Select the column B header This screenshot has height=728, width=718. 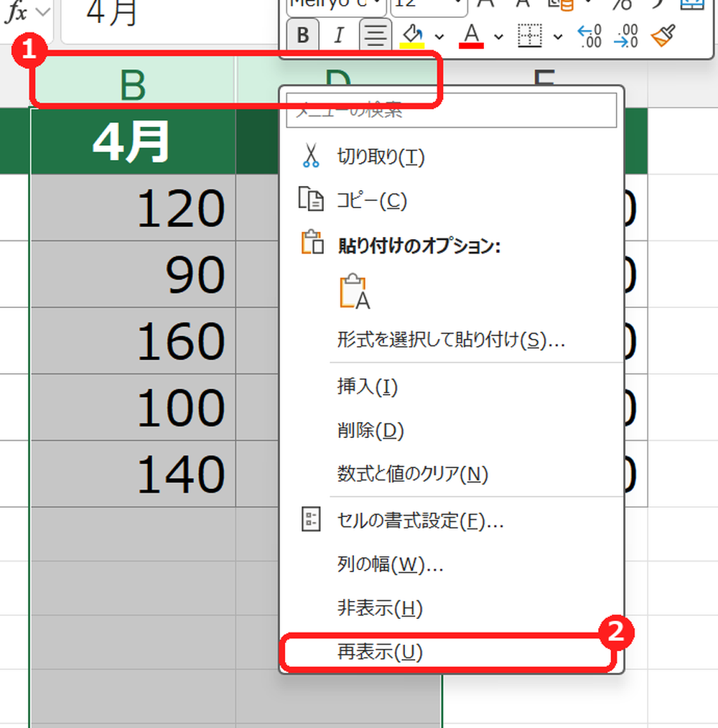(x=134, y=83)
